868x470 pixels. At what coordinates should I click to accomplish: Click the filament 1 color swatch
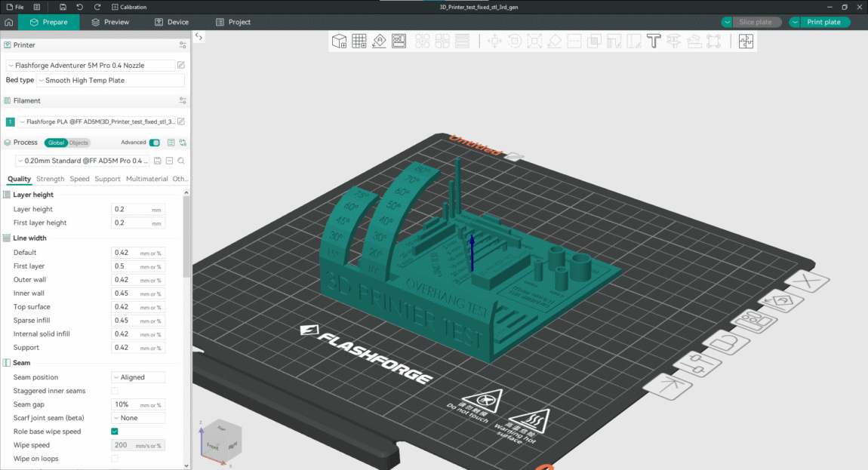tap(10, 121)
